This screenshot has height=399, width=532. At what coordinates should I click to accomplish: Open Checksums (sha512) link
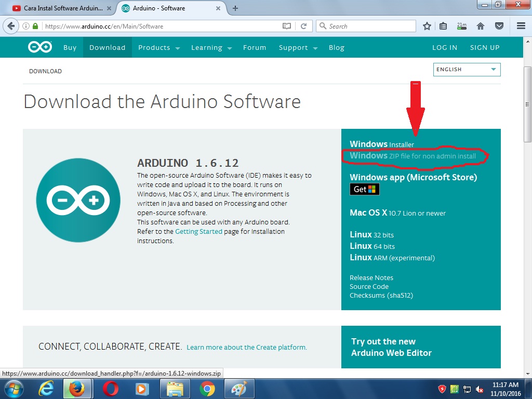click(381, 295)
